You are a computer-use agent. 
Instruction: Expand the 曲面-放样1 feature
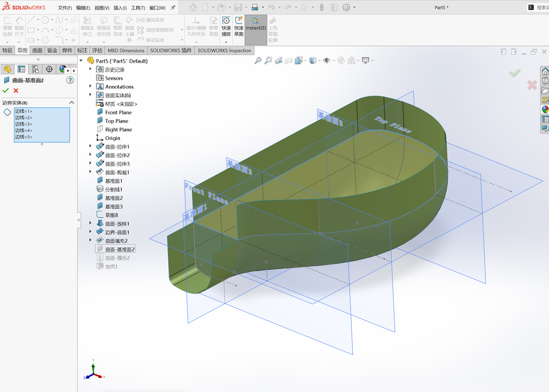coord(90,223)
